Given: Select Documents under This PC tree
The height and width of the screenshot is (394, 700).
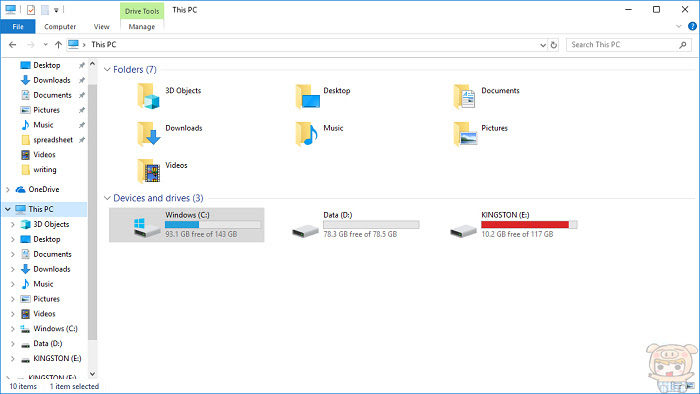Looking at the screenshot, I should (x=52, y=254).
